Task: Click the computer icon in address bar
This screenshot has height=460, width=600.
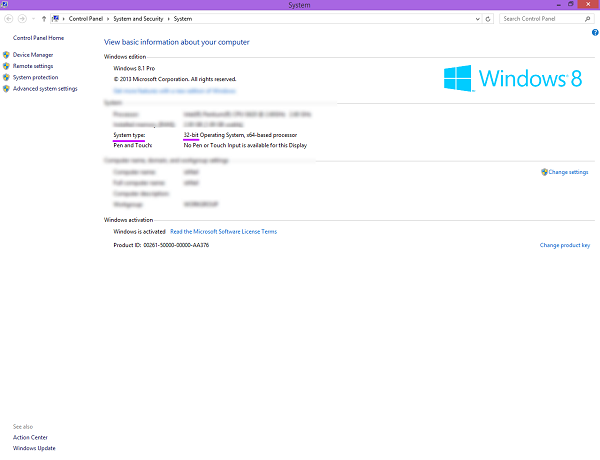Action: click(x=56, y=18)
